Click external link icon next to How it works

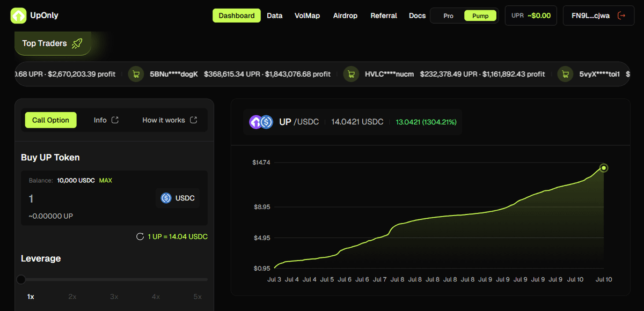tap(194, 120)
